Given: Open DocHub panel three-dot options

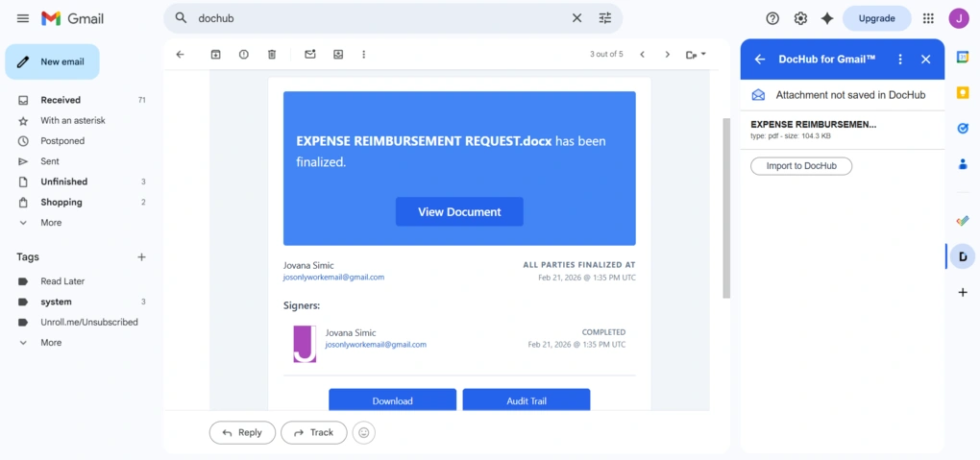Looking at the screenshot, I should [x=900, y=60].
